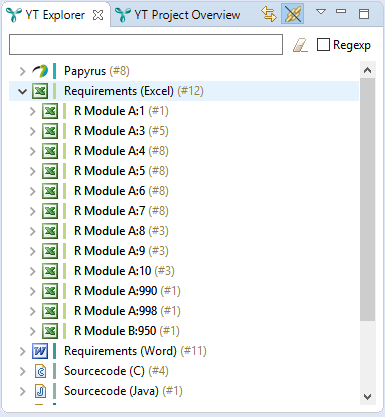Click the vertical scrollbar thumb
Viewport: 385px width, 417px height.
pyautogui.click(x=367, y=199)
